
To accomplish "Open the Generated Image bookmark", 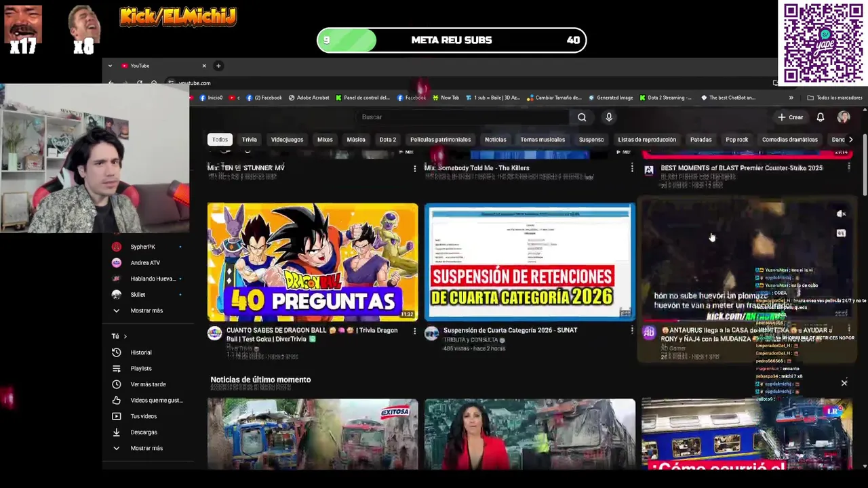I will (x=610, y=98).
